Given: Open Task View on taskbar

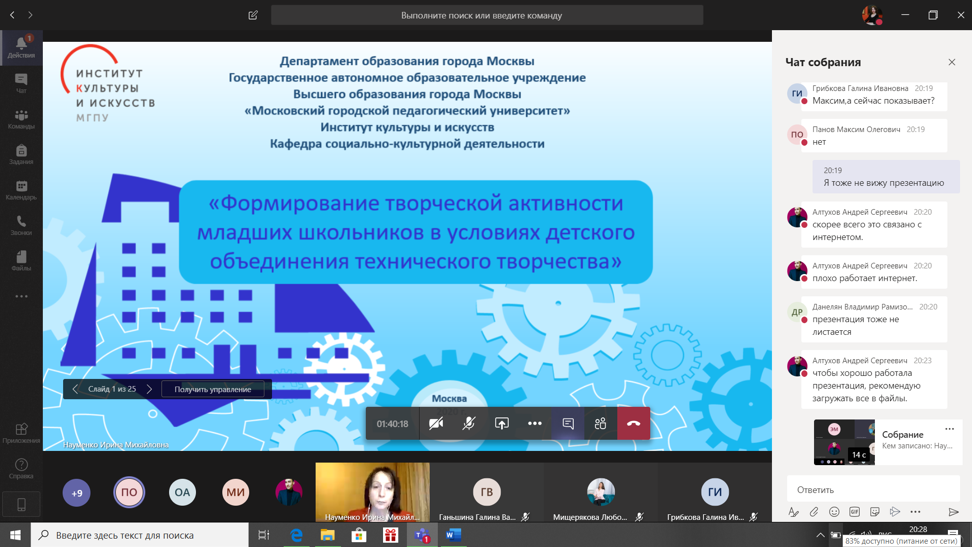Looking at the screenshot, I should tap(263, 535).
